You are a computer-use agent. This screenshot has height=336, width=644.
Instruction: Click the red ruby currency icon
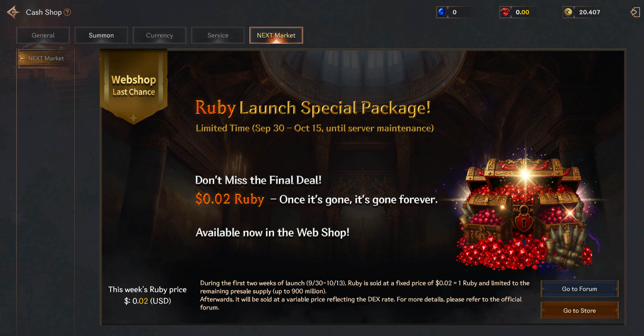tap(505, 12)
